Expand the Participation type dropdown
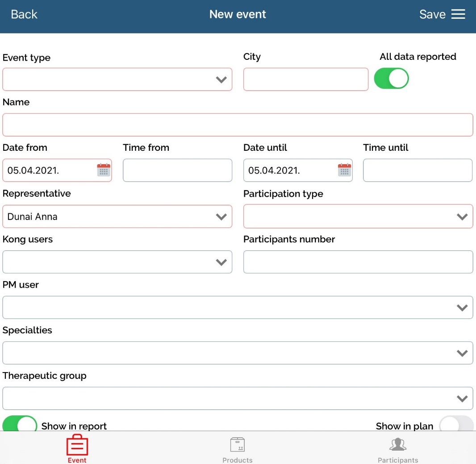476x464 pixels. 358,217
